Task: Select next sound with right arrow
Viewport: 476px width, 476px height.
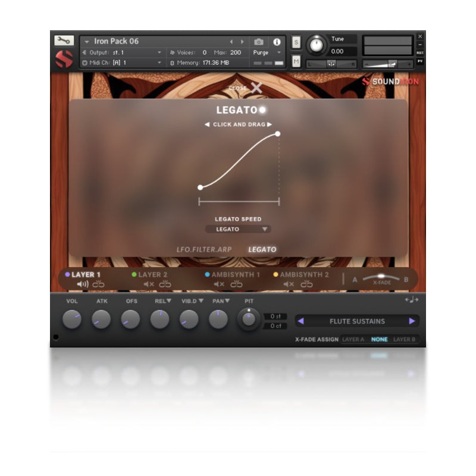Action: coord(412,321)
